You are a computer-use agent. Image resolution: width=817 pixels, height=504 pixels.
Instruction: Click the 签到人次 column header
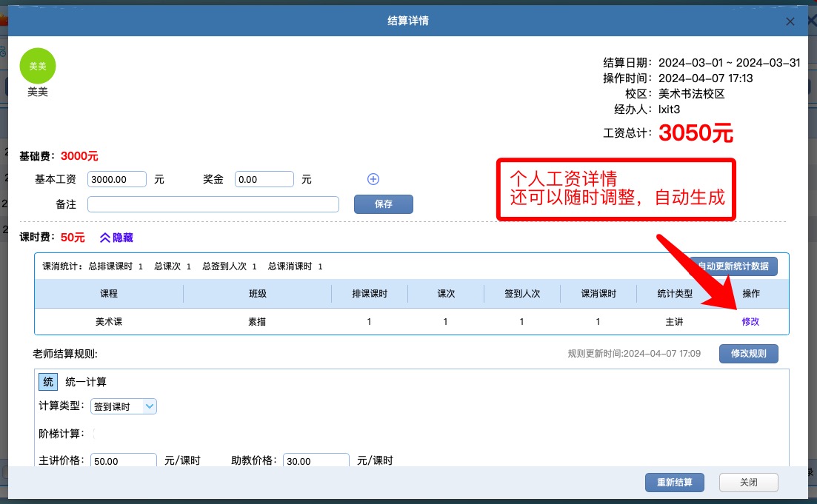tap(522, 294)
